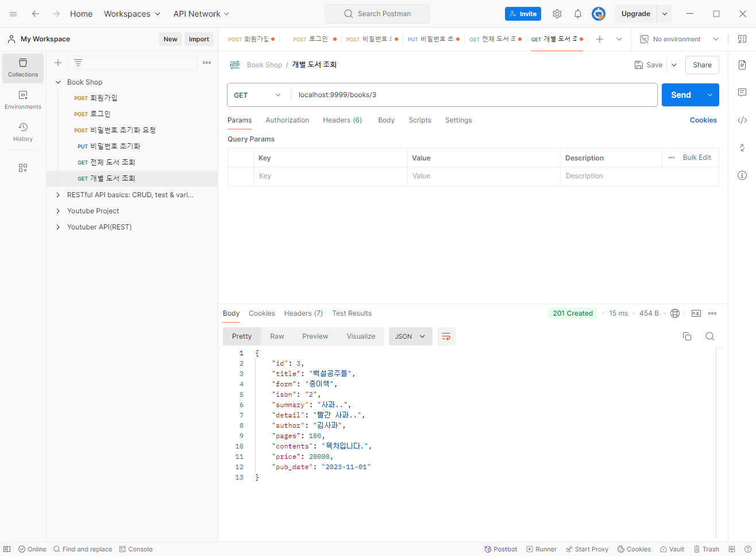The image size is (756, 556).
Task: Switch to the Headers (6) request tab
Action: click(x=342, y=120)
